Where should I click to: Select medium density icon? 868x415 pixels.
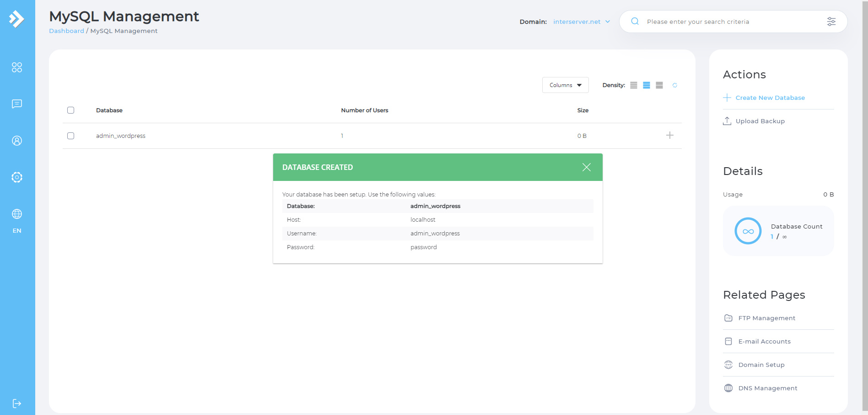click(x=647, y=85)
